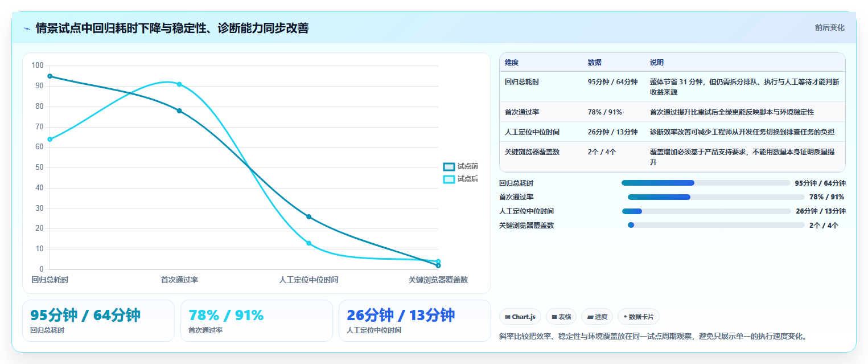Click the 覆盖增加必须基于产品支持要求 description cell

tap(744, 157)
